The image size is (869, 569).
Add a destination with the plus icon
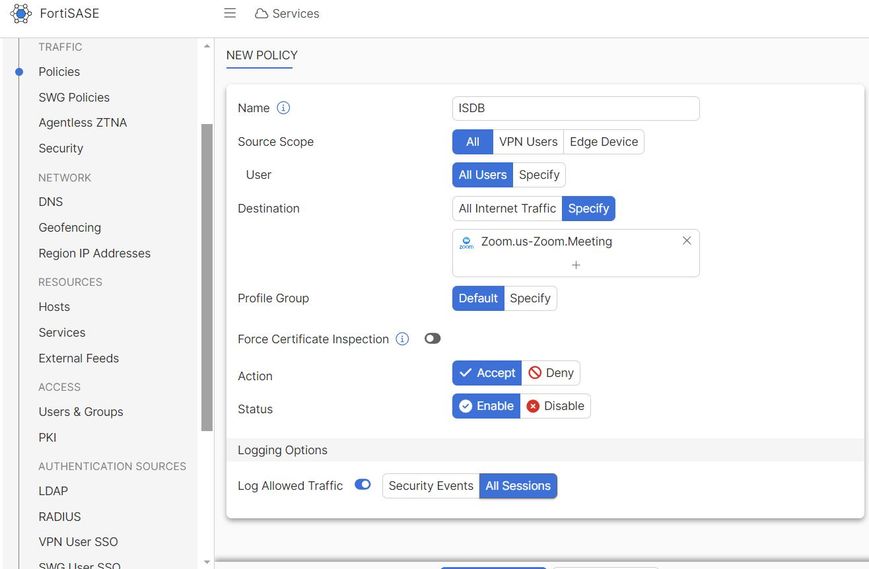[x=576, y=265]
